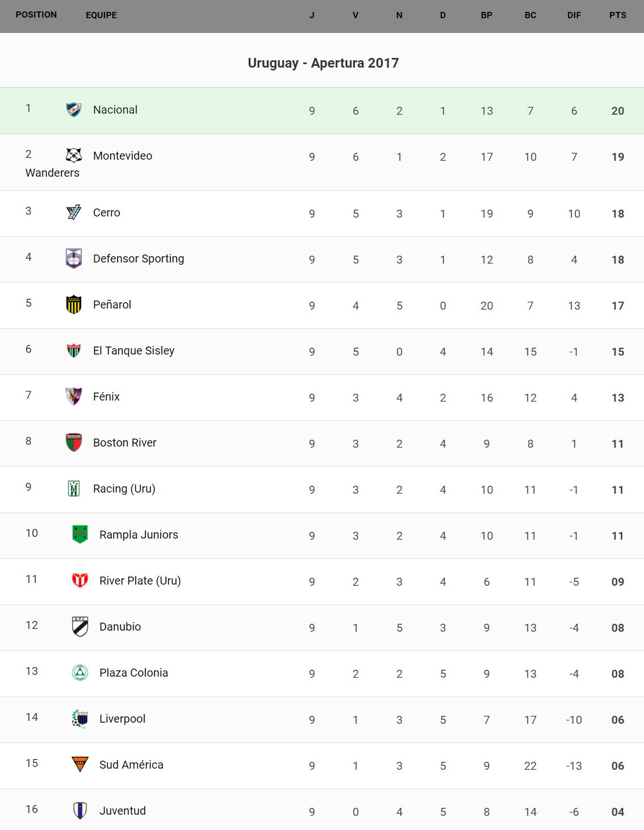Click the Cerro team logo
This screenshot has height=830, width=644.
(74, 212)
